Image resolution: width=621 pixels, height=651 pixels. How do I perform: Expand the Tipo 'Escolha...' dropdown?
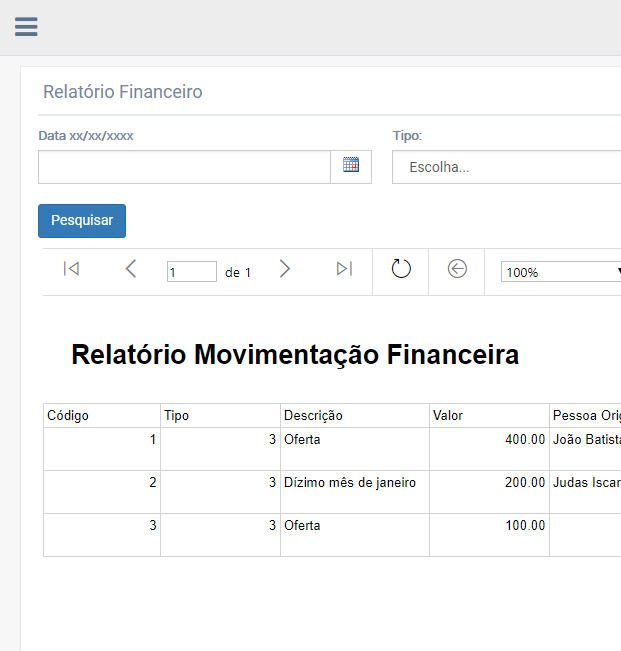tap(506, 167)
